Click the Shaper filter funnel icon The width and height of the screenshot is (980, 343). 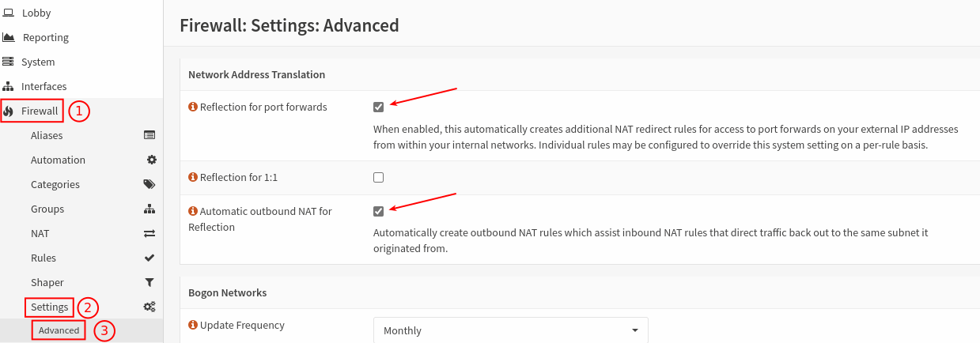pyautogui.click(x=149, y=282)
